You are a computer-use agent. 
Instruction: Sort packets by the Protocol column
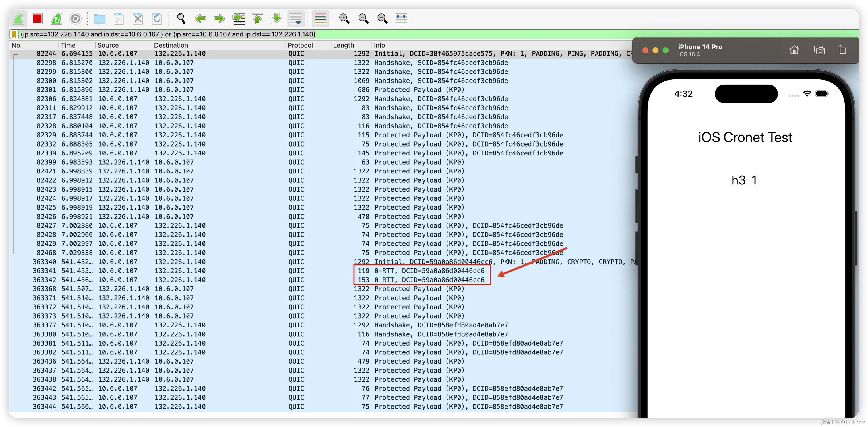(300, 45)
